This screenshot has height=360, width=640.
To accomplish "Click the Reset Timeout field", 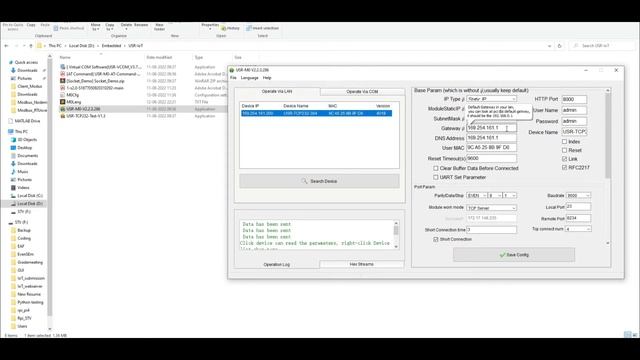I will tap(491, 158).
